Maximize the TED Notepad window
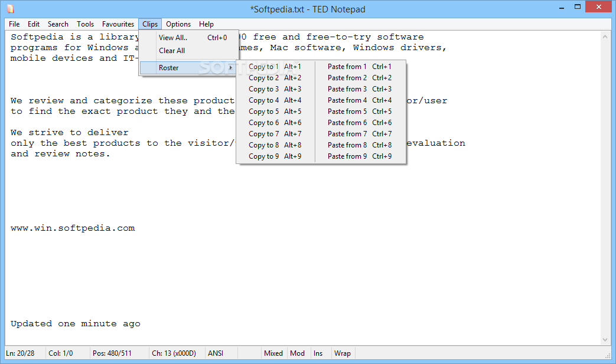Screen dimensions: 616x364 point(578,7)
